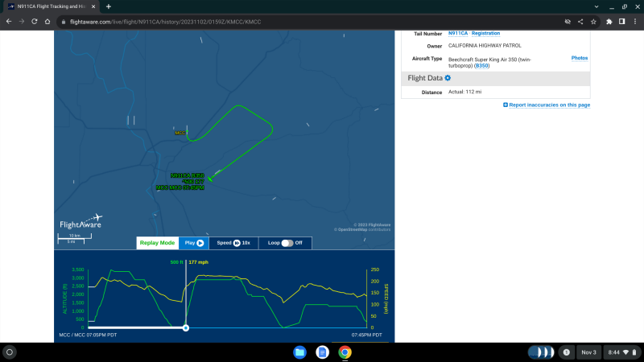644x362 pixels.
Task: Click the 500 ft altitude readout
Action: point(176,262)
